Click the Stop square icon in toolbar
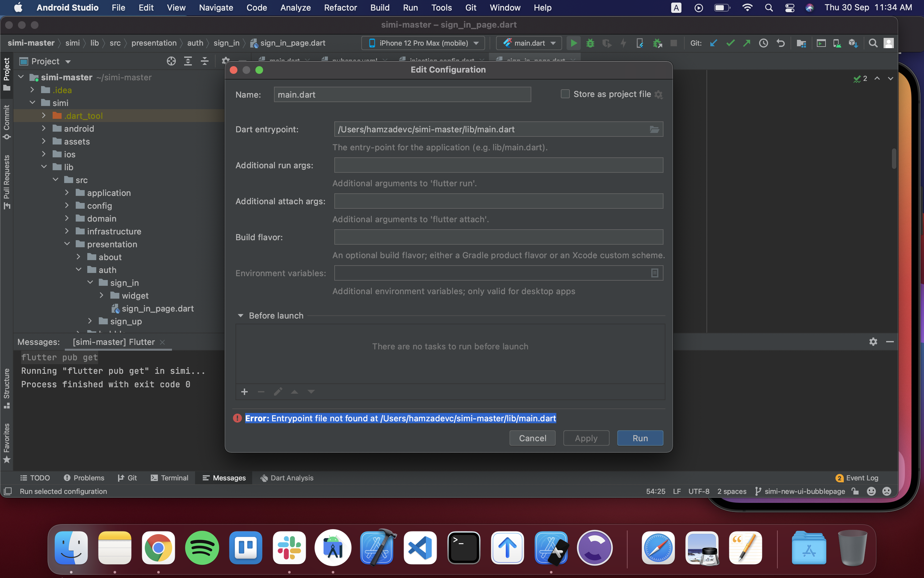This screenshot has width=924, height=578. (x=674, y=43)
